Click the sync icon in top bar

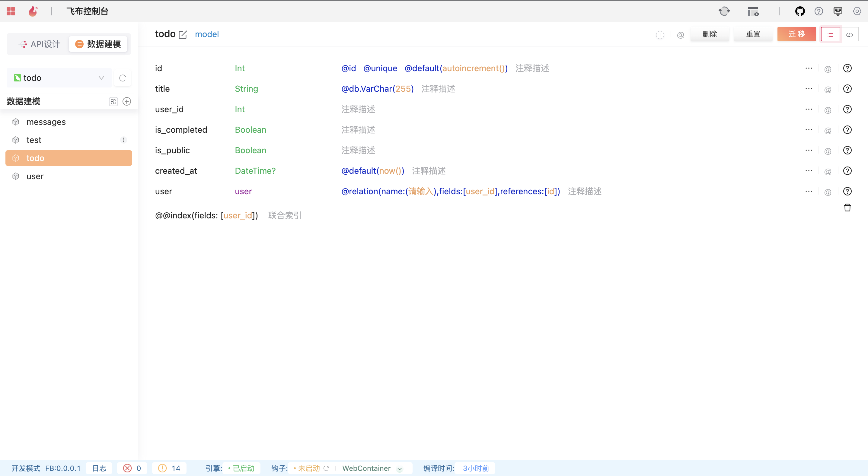(x=724, y=11)
